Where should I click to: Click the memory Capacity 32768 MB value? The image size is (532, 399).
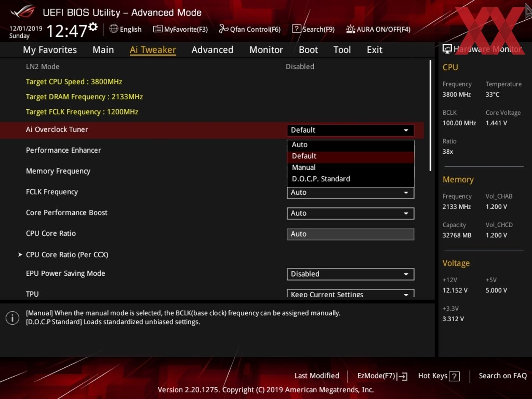[457, 235]
